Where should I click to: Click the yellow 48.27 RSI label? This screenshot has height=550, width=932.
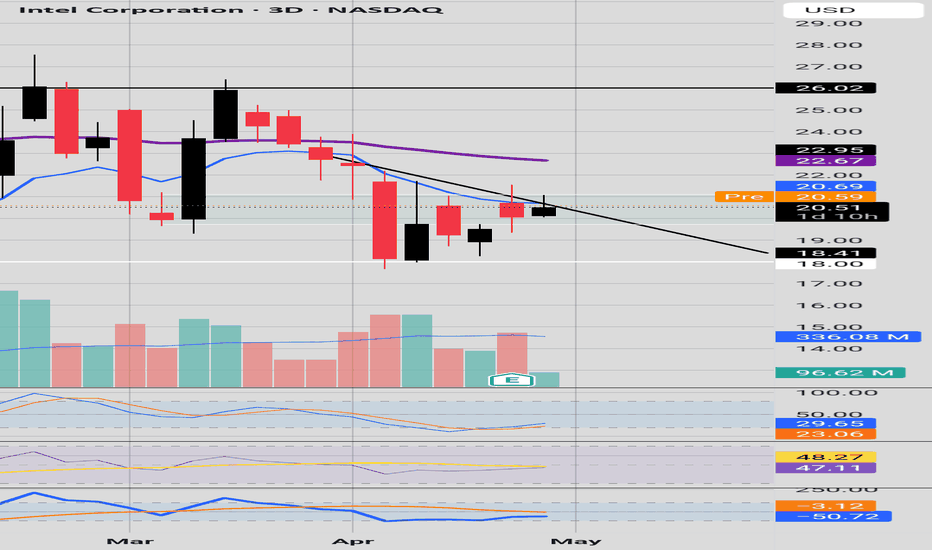click(825, 457)
